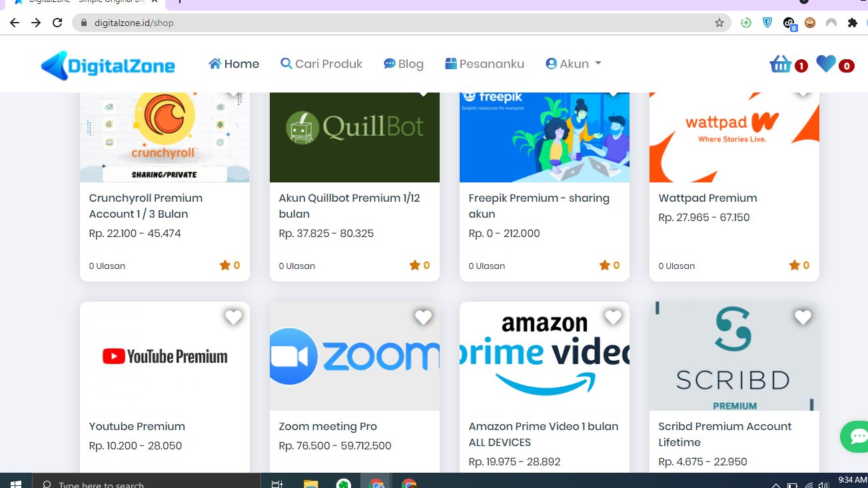Open the blue shield extension icon

pos(767,22)
